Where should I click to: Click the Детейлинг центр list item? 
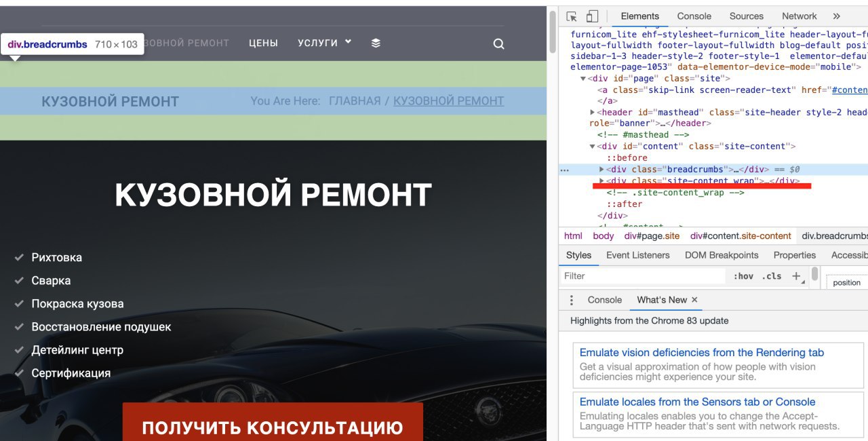pyautogui.click(x=77, y=350)
